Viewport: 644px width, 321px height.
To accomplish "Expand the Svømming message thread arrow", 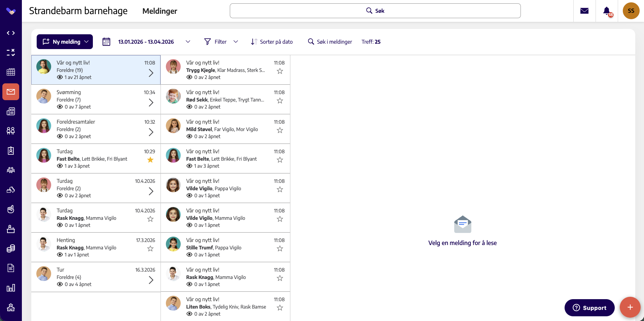I will coord(151,103).
